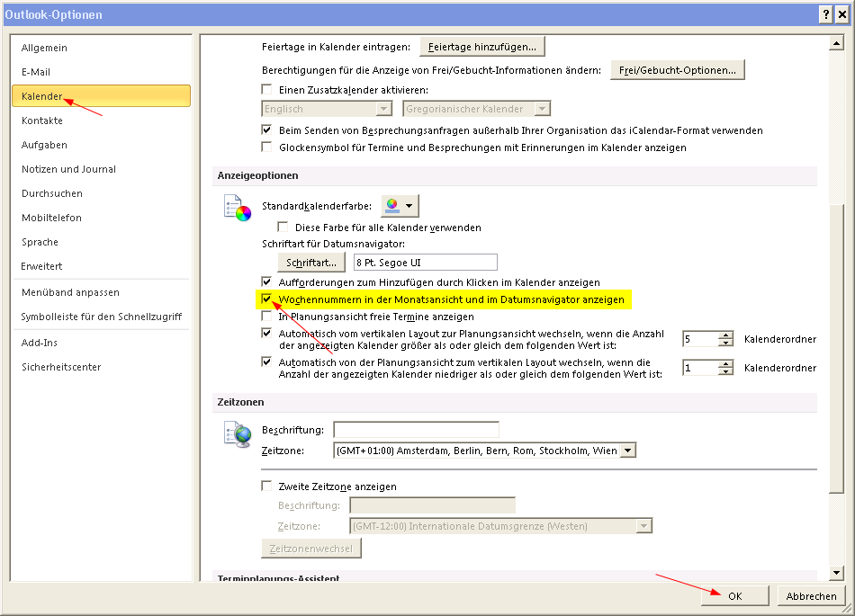Enable Zweite Zeitzone anzeigen checkbox
This screenshot has height=616, width=855.
(x=266, y=486)
